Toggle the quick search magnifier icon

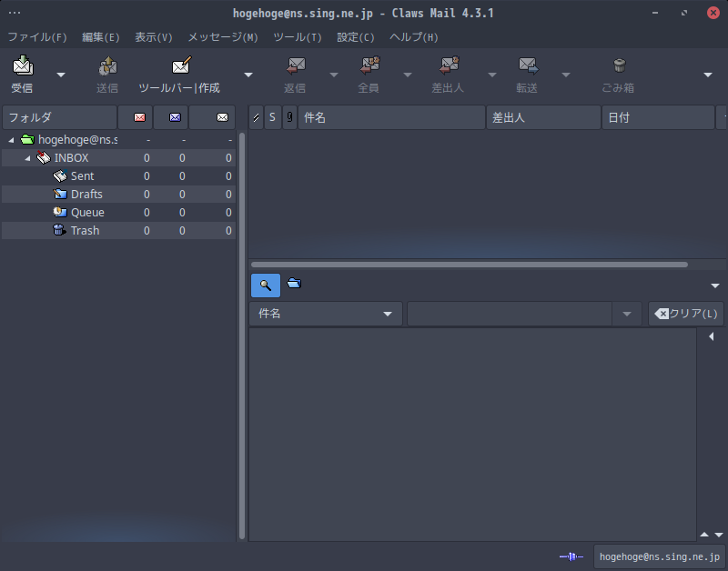[x=265, y=285]
